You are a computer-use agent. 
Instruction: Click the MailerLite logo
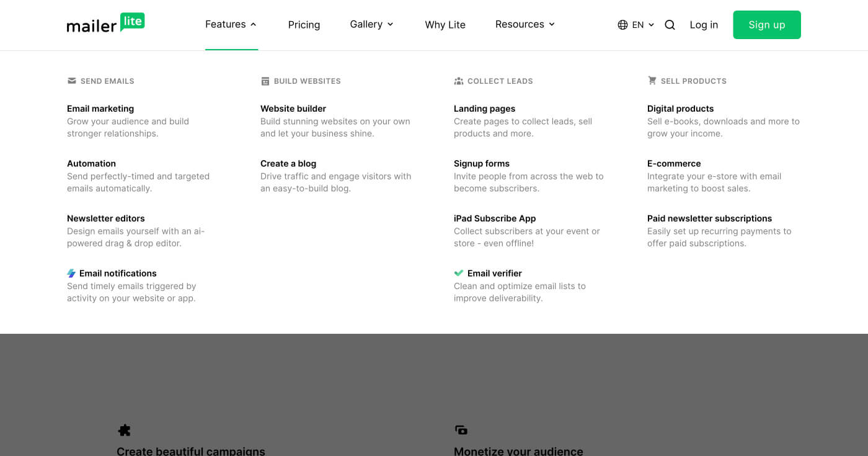point(105,23)
